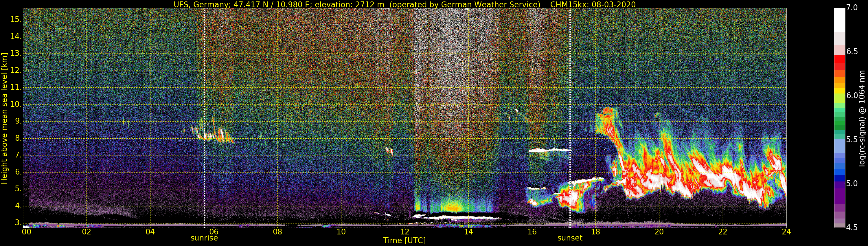
Task: Click the white cloud layer at 7 km near 16 UTC
Action: pos(549,150)
